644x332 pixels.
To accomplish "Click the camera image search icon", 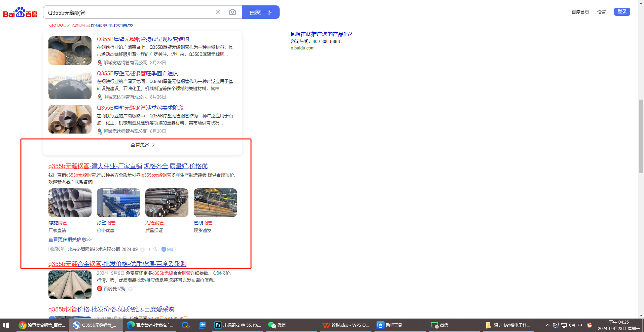I will tap(232, 12).
